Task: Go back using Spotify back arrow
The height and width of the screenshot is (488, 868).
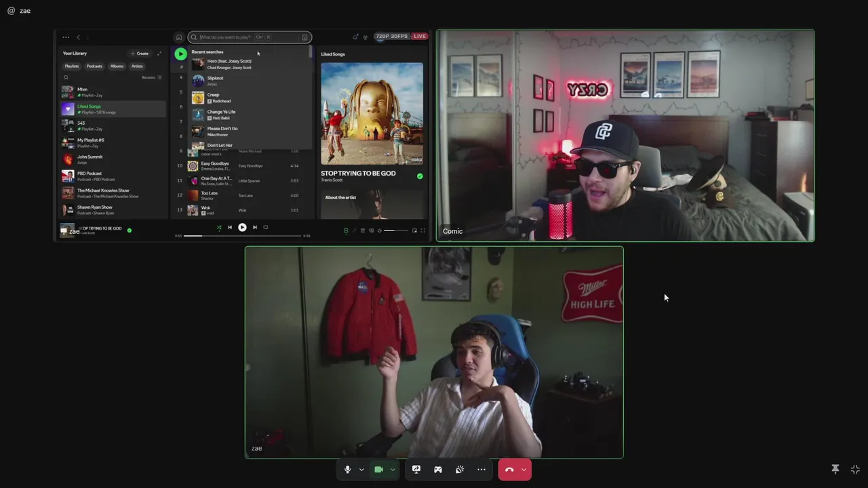Action: click(79, 37)
